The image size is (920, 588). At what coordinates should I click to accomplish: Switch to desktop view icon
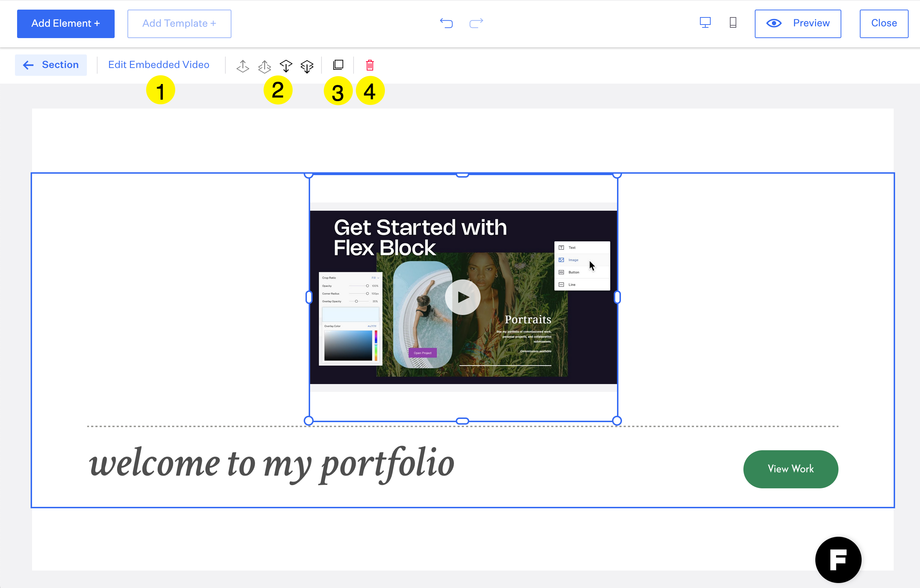pos(705,23)
